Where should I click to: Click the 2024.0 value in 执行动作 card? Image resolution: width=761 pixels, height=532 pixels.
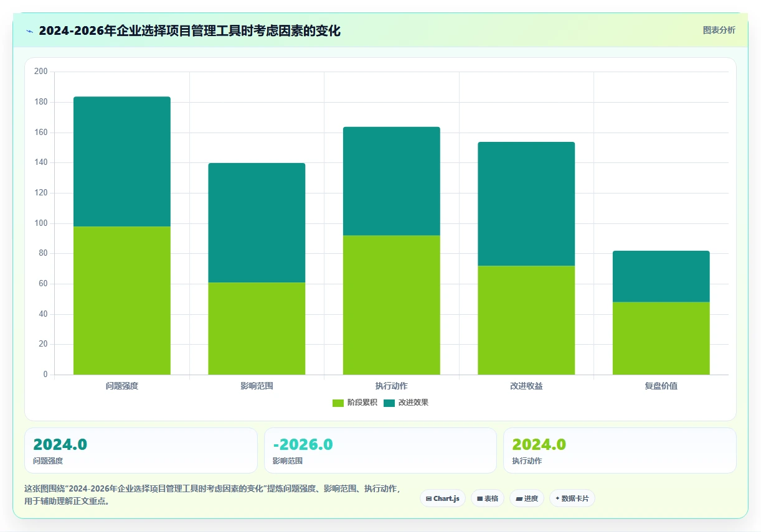click(539, 444)
